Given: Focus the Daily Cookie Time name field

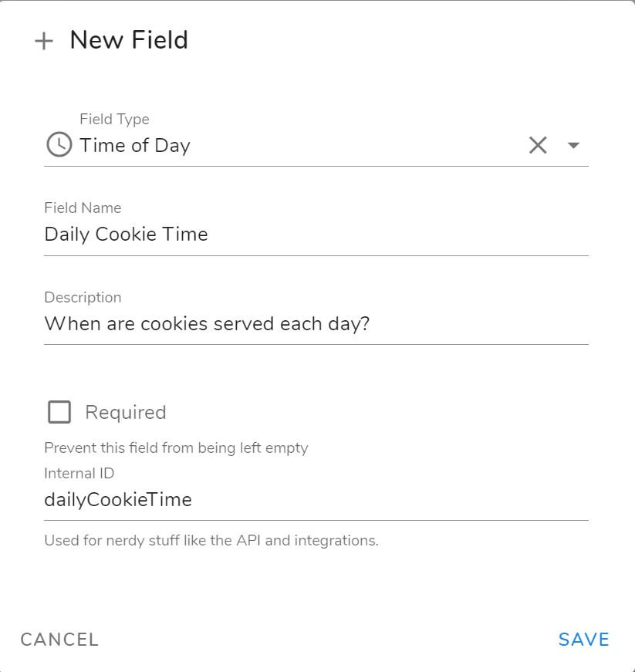Looking at the screenshot, I should pos(316,235).
